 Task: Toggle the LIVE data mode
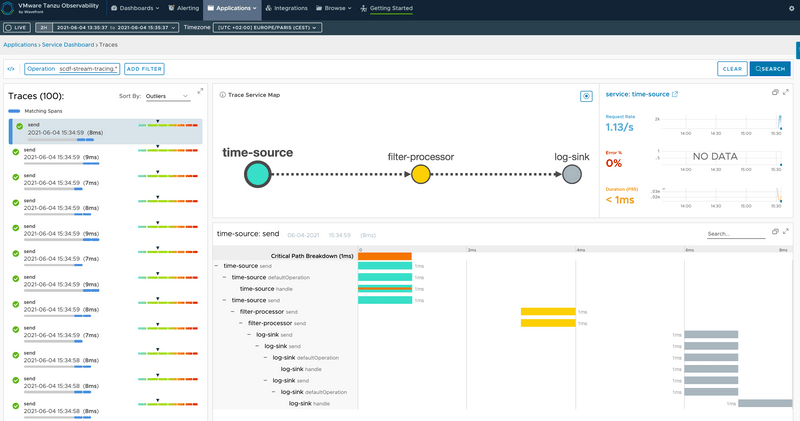click(x=18, y=27)
